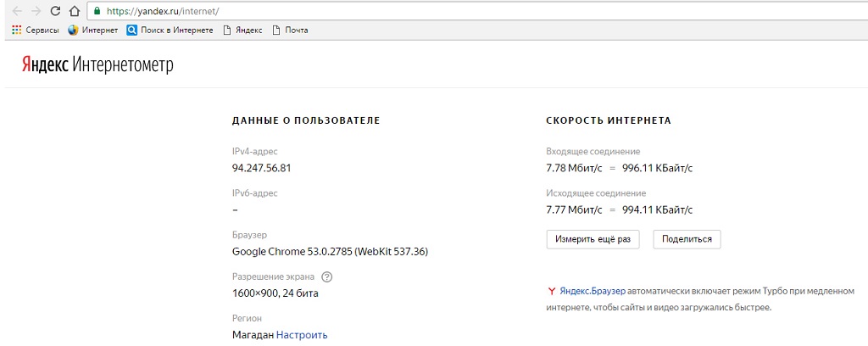Image resolution: width=868 pixels, height=346 pixels.
Task: Click the green padlock security icon
Action: [97, 10]
